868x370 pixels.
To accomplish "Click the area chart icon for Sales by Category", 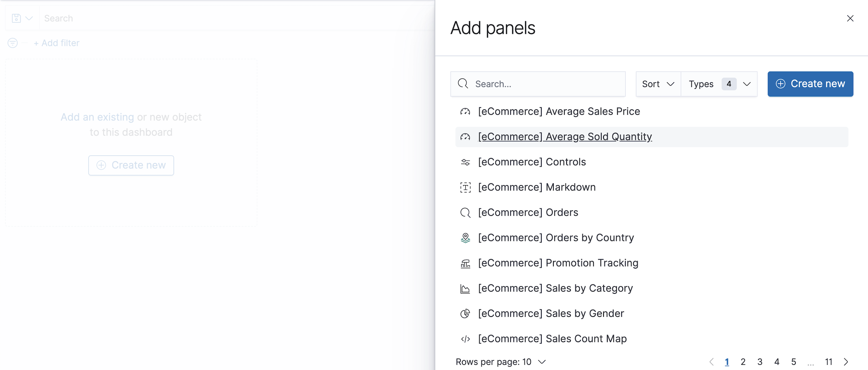I will click(466, 289).
